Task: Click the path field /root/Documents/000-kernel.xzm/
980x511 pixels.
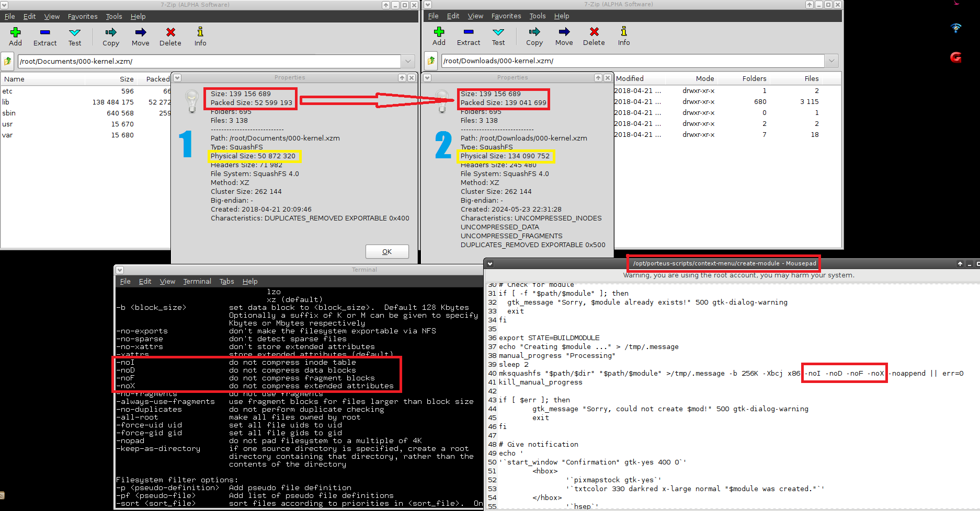Action: click(x=209, y=61)
